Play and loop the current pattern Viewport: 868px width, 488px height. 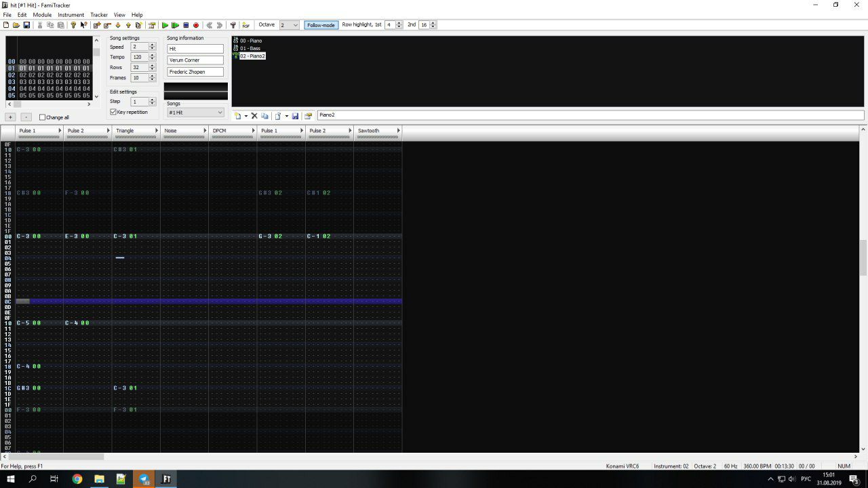tap(175, 25)
